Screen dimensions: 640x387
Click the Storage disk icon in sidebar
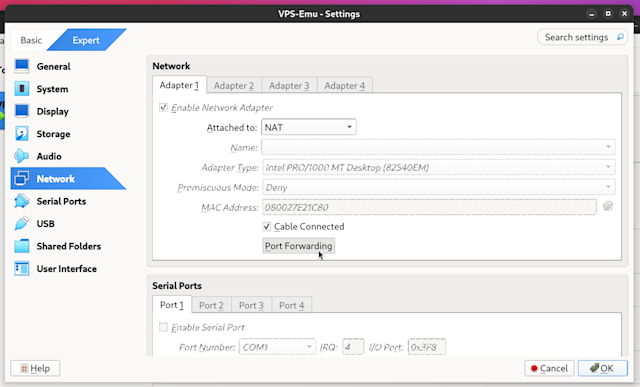click(22, 133)
